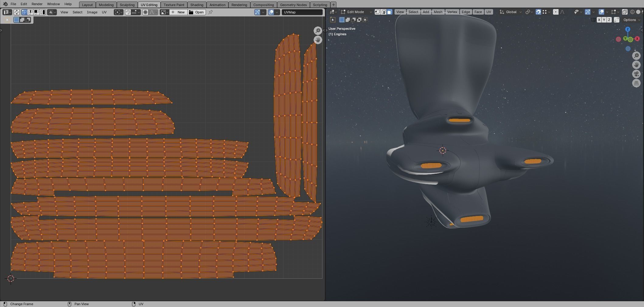Screen dimensions: 644x307
Task: Click the Face menu button
Action: pyautogui.click(x=478, y=12)
